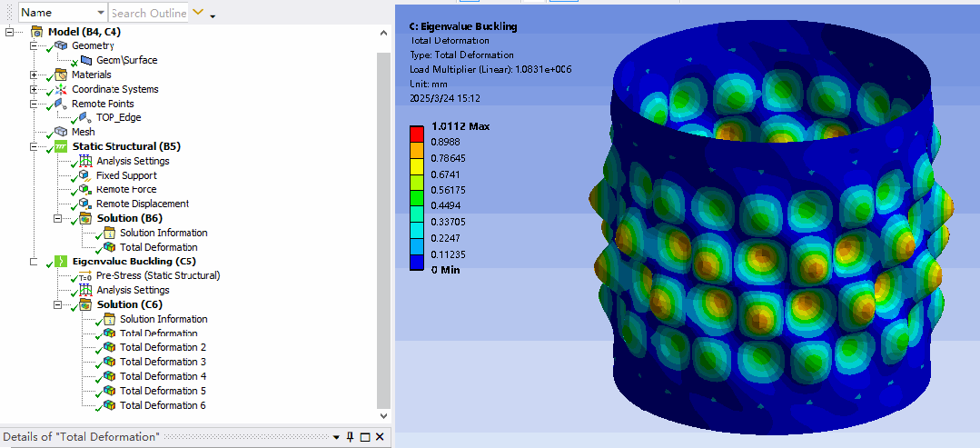Click the outline scrollbar up arrow
980x448 pixels.
[384, 33]
